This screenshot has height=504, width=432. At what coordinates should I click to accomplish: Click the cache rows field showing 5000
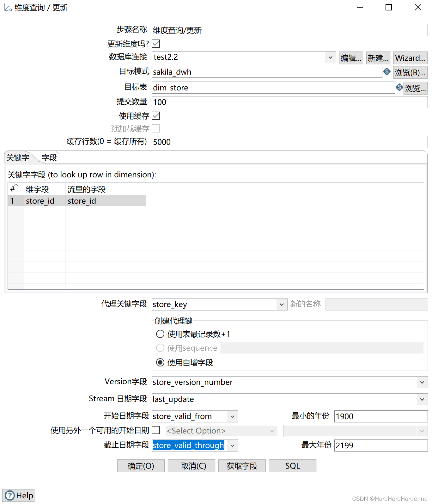click(x=289, y=142)
